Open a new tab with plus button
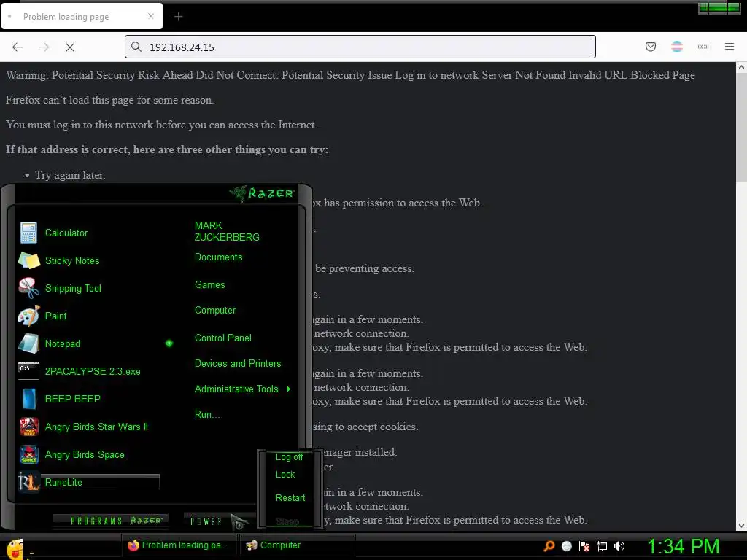The width and height of the screenshot is (747, 560). (179, 17)
